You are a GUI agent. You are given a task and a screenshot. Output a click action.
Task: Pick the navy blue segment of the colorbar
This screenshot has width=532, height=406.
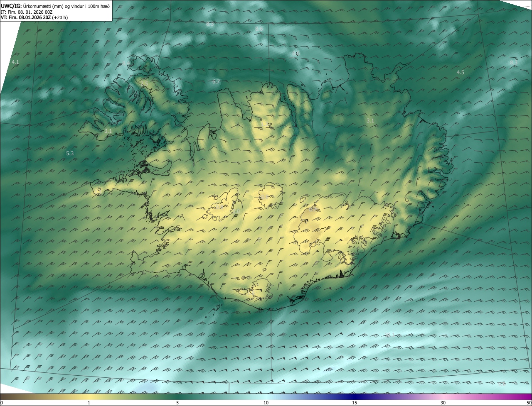pyautogui.click(x=355, y=397)
